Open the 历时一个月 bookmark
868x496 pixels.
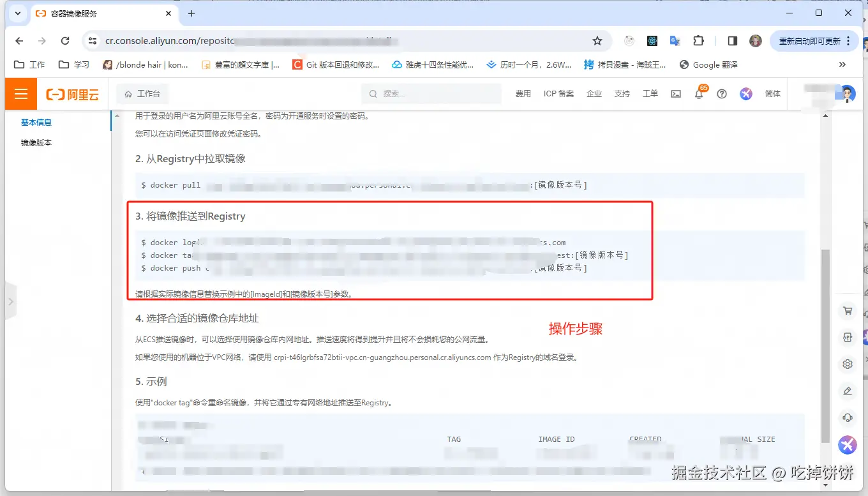(x=529, y=64)
